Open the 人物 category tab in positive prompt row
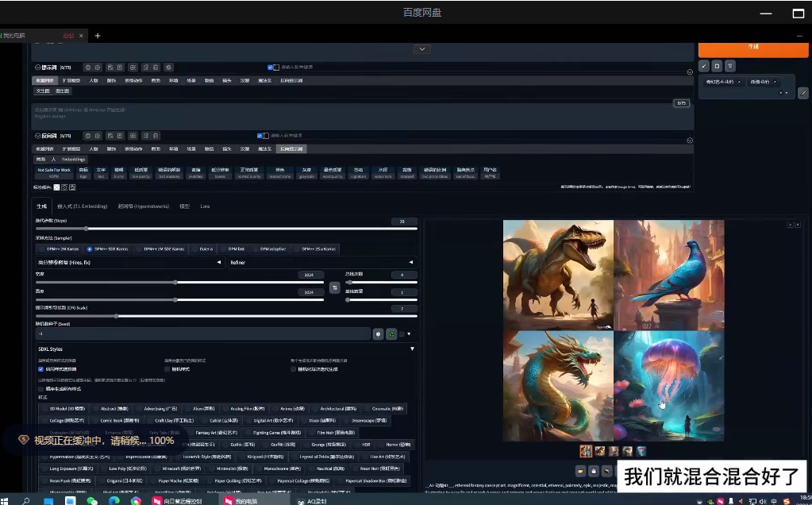Viewport: 812px width, 505px height. click(93, 81)
